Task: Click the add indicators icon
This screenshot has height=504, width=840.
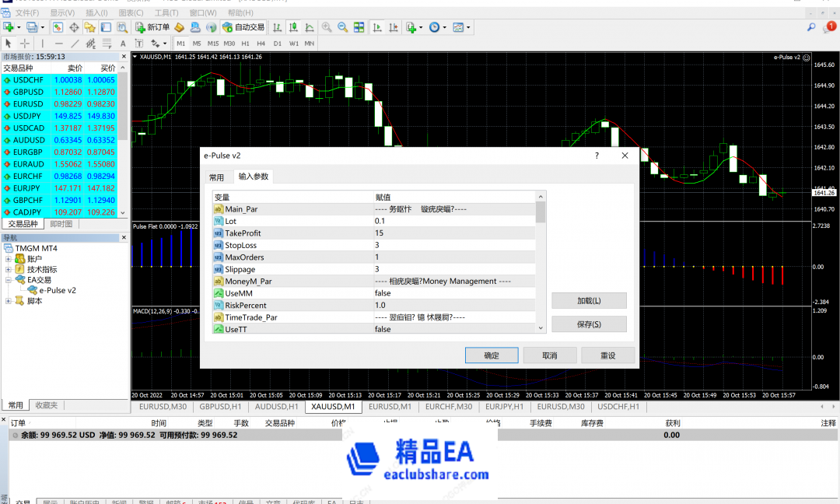Action: pyautogui.click(x=411, y=27)
